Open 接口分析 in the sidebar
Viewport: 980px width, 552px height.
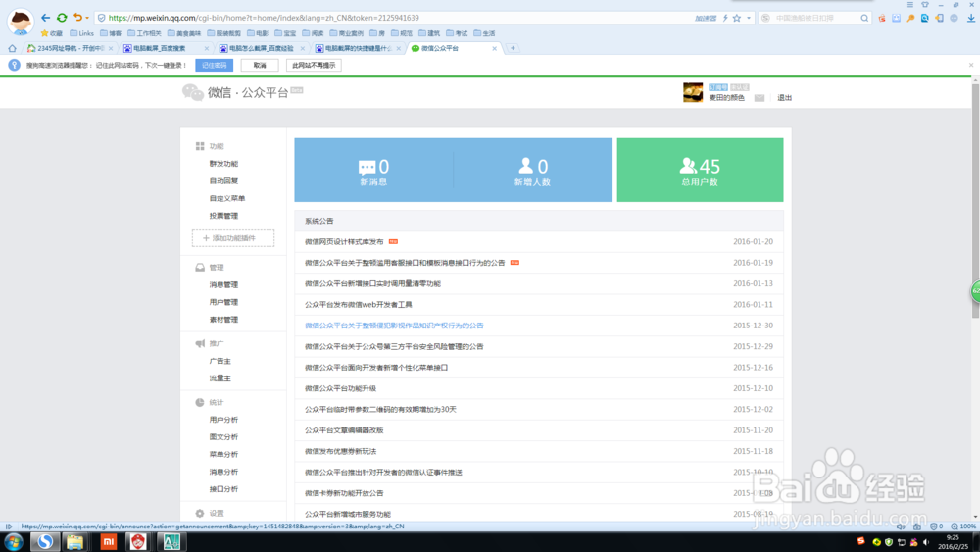tap(223, 489)
